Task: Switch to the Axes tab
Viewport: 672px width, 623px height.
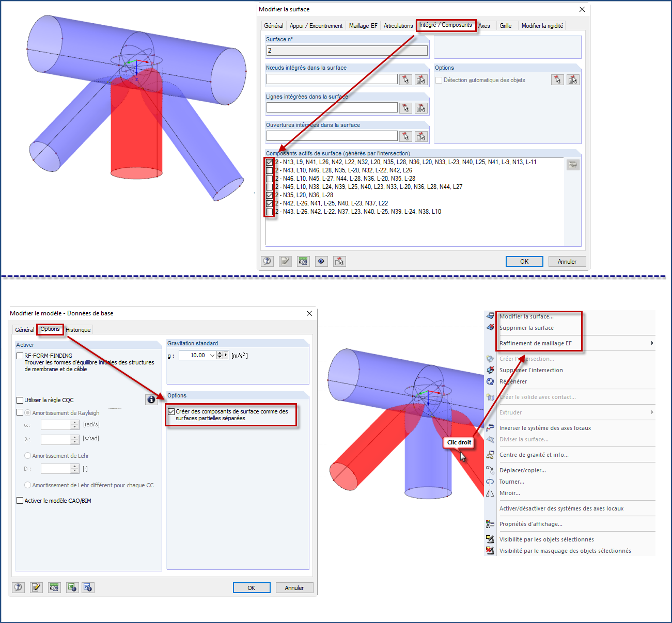Action: (x=485, y=25)
